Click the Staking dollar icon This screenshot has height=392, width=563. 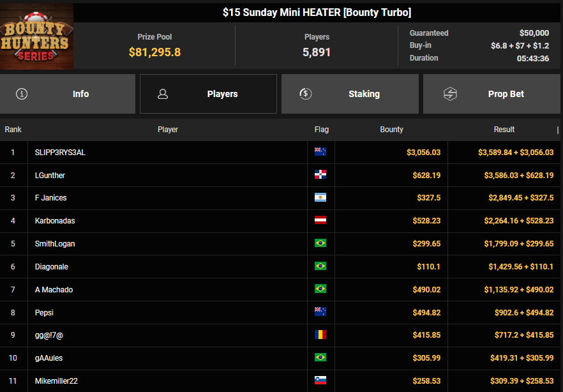306,94
